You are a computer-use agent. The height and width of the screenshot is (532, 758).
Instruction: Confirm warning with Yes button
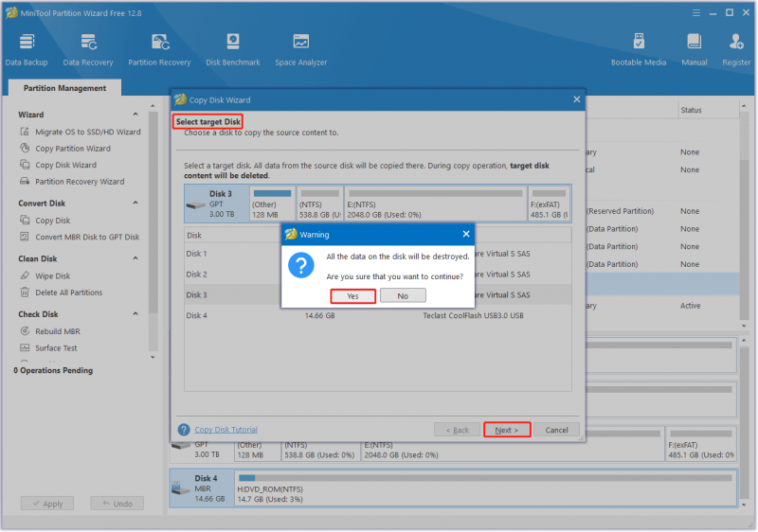click(x=352, y=296)
